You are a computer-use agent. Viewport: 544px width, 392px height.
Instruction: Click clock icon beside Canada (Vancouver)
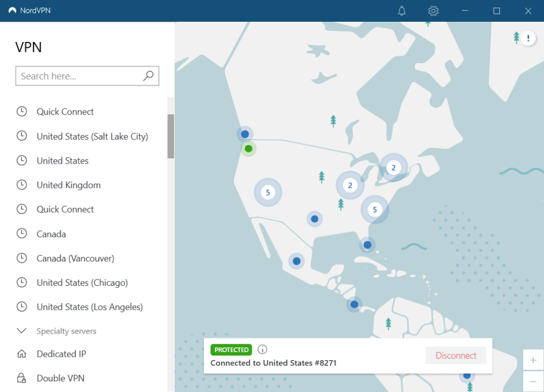coord(22,258)
